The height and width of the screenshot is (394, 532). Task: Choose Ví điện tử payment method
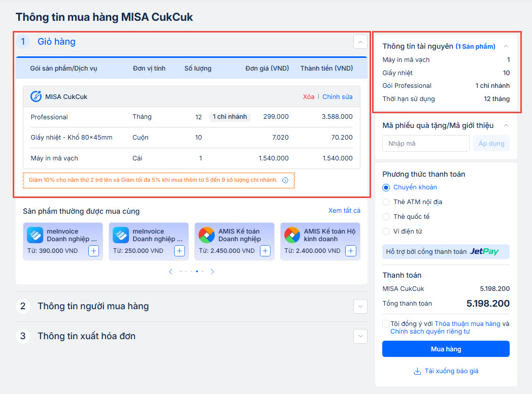point(386,232)
